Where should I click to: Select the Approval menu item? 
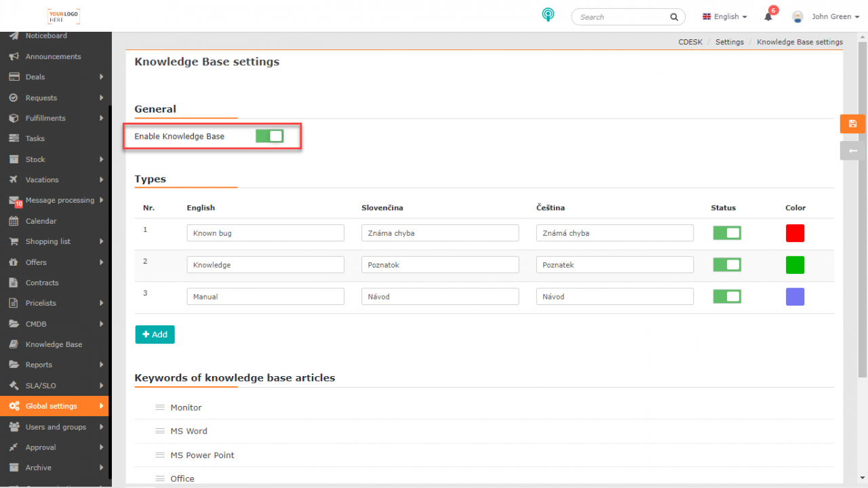pyautogui.click(x=54, y=447)
